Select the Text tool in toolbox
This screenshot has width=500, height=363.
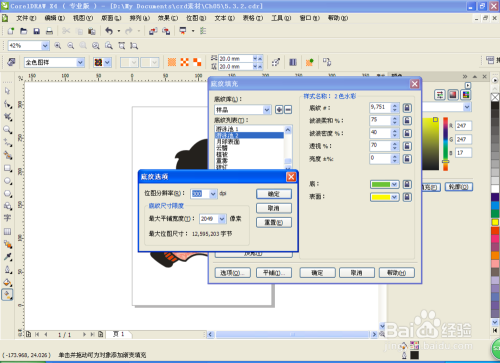click(x=7, y=218)
